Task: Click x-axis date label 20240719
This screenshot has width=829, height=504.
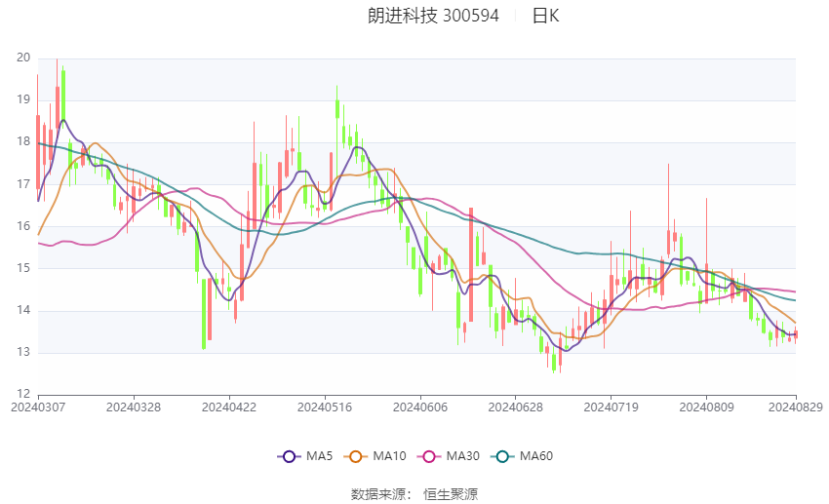Action: [611, 407]
